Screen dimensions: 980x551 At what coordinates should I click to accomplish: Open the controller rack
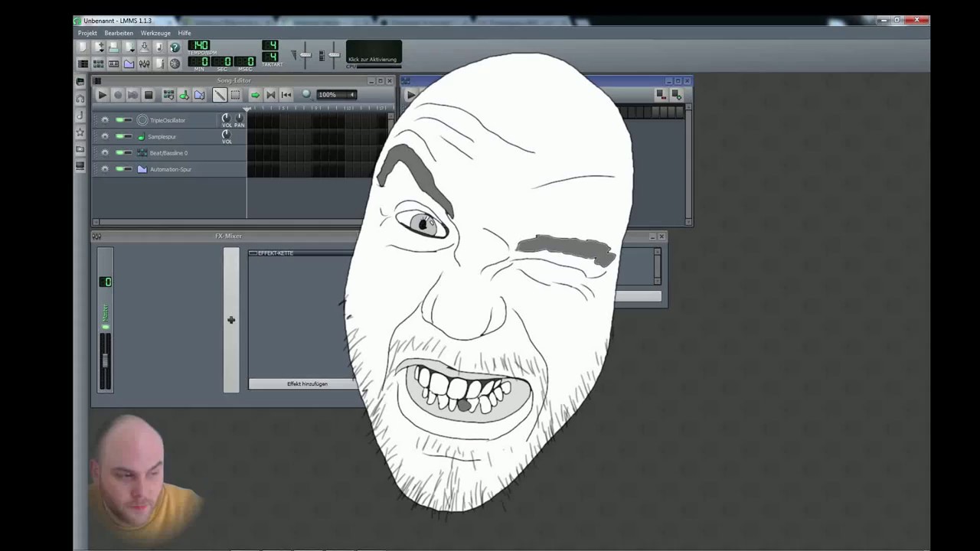point(175,64)
